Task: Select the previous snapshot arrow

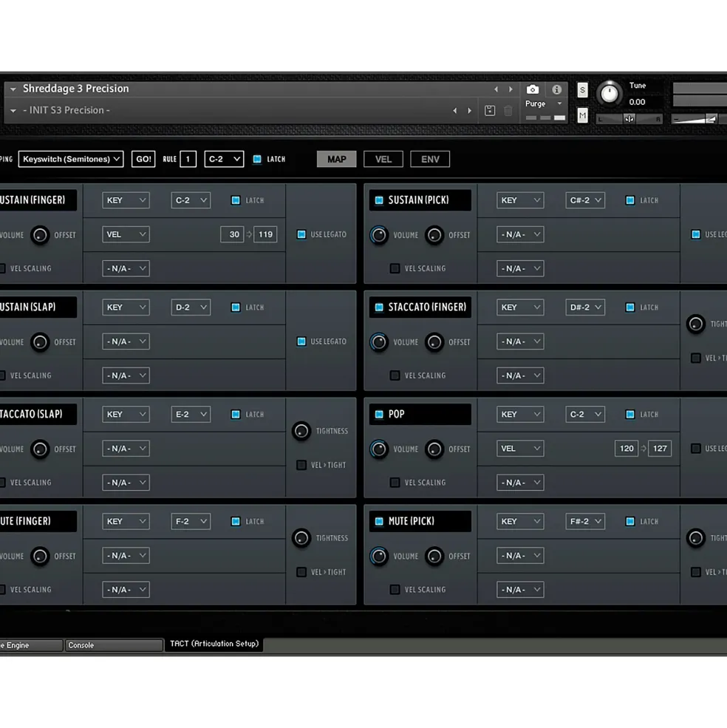Action: [455, 111]
